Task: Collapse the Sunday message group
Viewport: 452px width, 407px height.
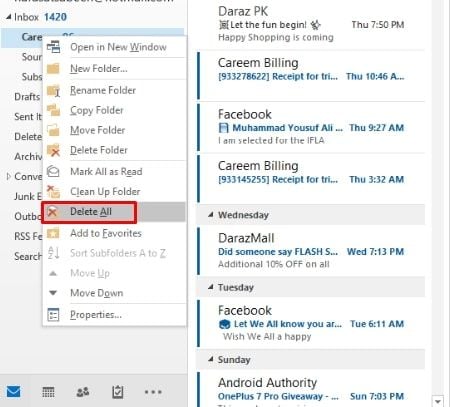Action: [210, 359]
